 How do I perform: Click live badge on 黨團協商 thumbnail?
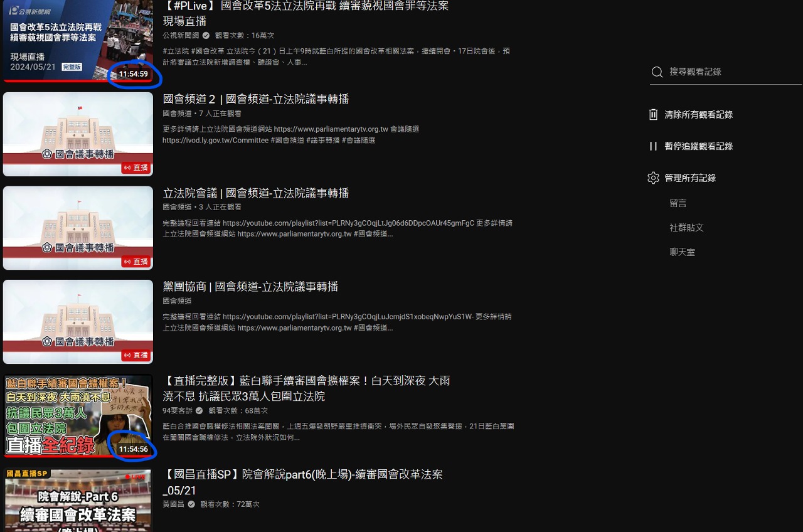coord(136,355)
